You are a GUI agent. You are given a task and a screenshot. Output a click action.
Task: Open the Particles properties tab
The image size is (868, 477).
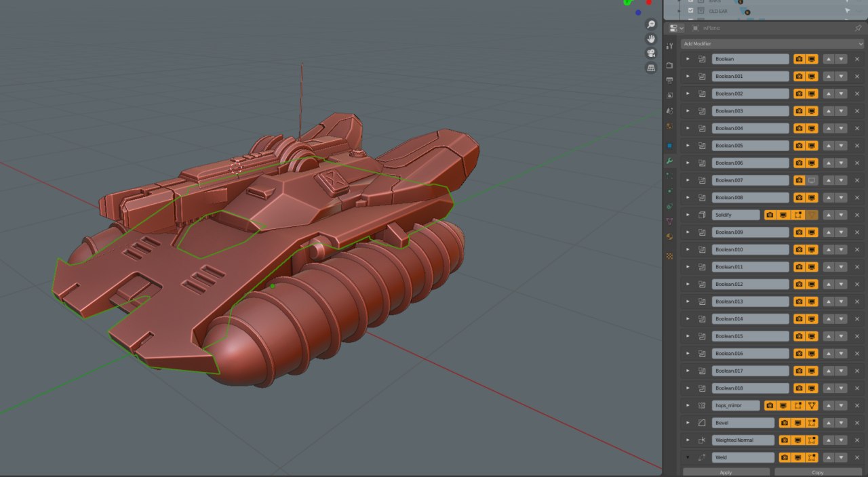tap(670, 175)
